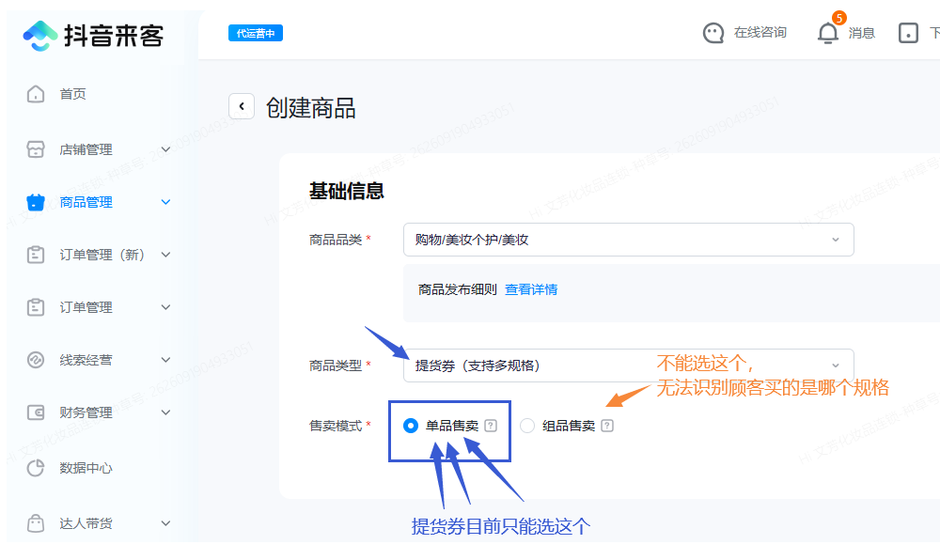The width and height of the screenshot is (940, 560).
Task: Click the 抖音来客 logo
Action: tap(93, 35)
